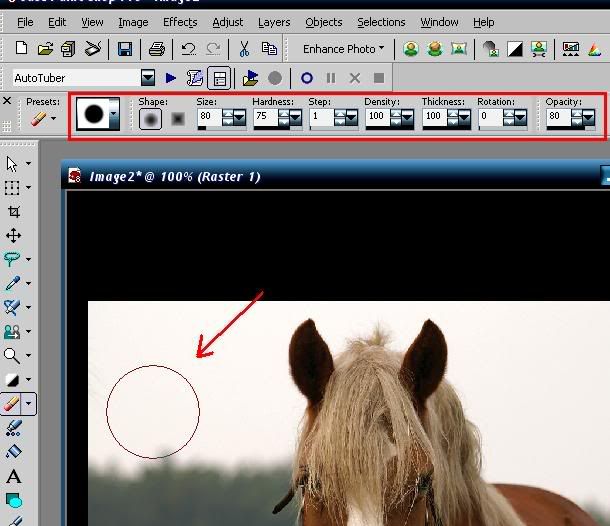This screenshot has height=526, width=610.
Task: Run the selected script with play arrow
Action: 171,78
